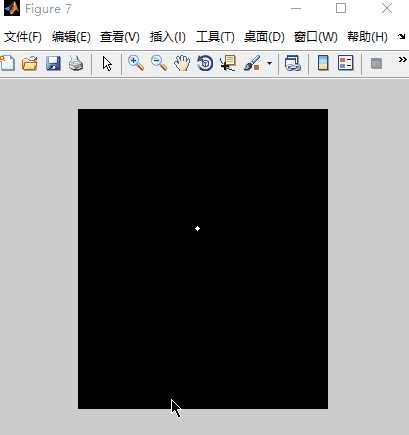Open the 工具(T) menu
Image resolution: width=409 pixels, height=435 pixels.
click(215, 37)
